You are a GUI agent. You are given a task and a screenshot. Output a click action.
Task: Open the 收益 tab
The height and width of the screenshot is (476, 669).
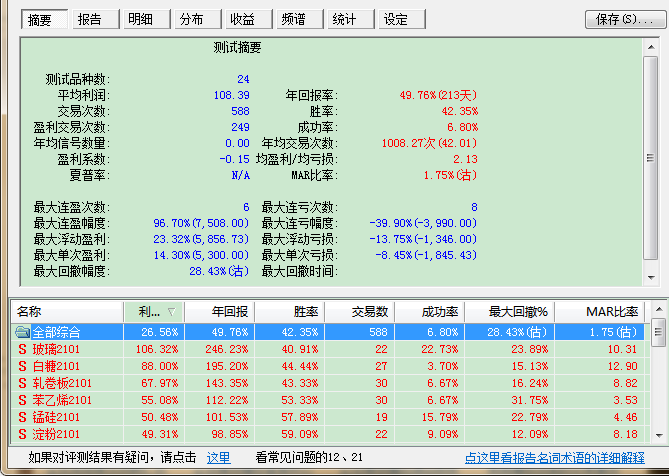pyautogui.click(x=243, y=19)
